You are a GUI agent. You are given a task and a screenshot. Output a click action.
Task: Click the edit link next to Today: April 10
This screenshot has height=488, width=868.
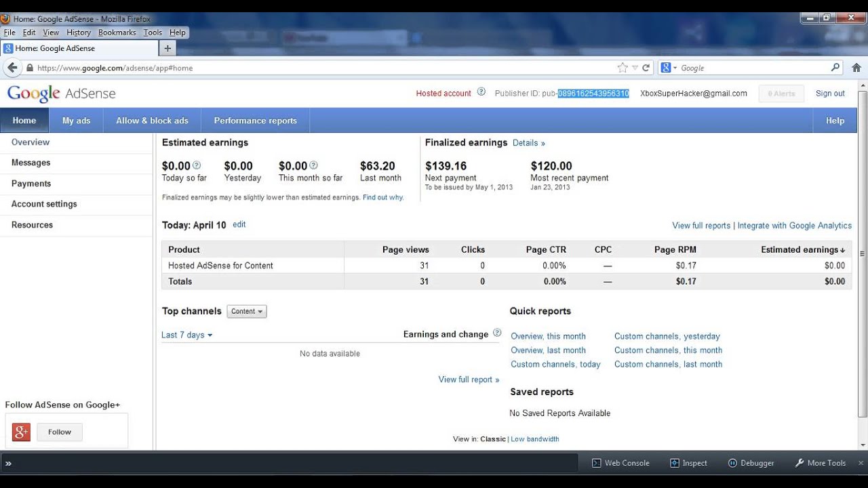point(239,224)
